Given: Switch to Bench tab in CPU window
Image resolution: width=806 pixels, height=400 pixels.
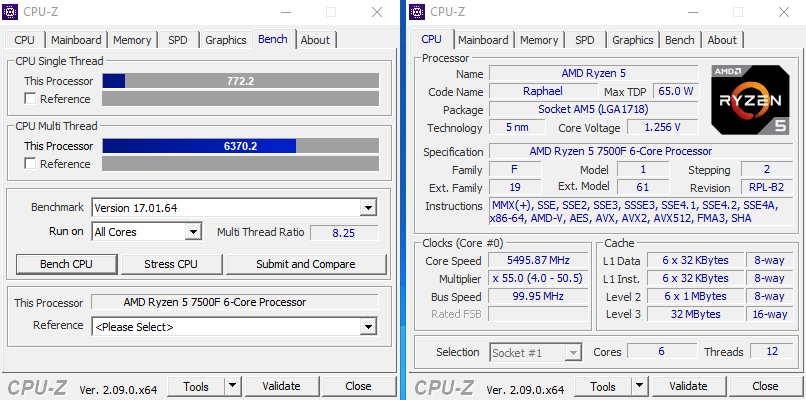Looking at the screenshot, I should [680, 40].
